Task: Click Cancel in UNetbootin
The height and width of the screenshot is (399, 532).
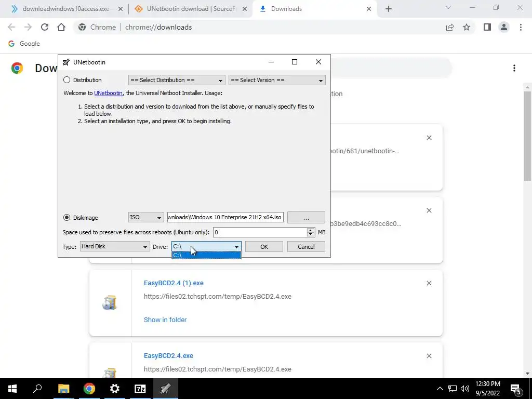Action: [x=306, y=247]
